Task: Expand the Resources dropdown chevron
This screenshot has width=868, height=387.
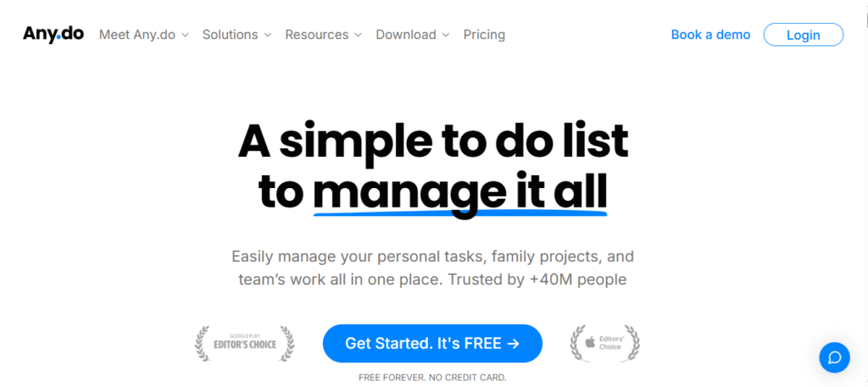Action: click(x=358, y=36)
